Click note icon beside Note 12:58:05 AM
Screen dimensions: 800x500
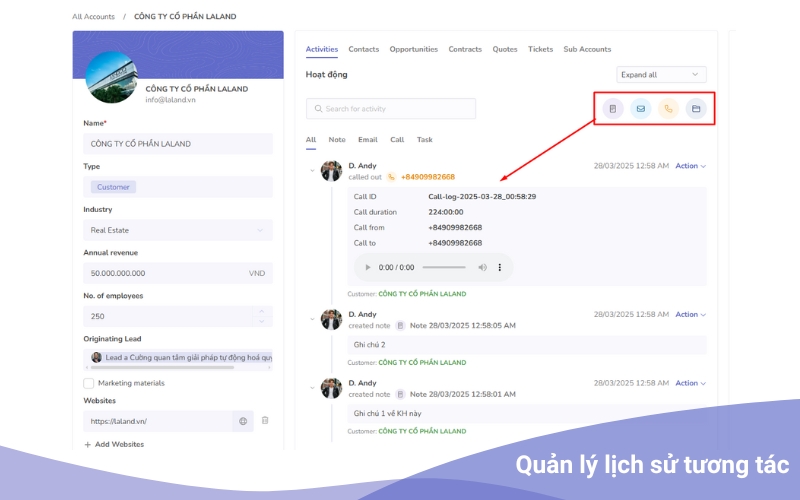tap(401, 326)
